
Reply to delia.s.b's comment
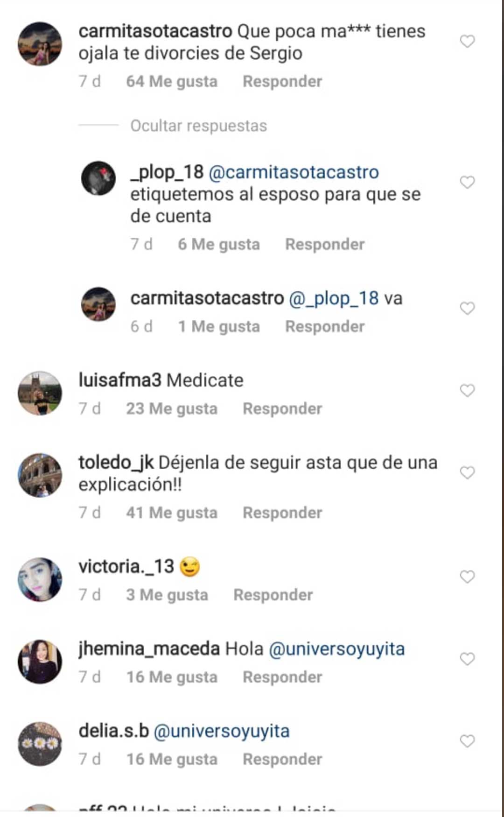tap(282, 759)
